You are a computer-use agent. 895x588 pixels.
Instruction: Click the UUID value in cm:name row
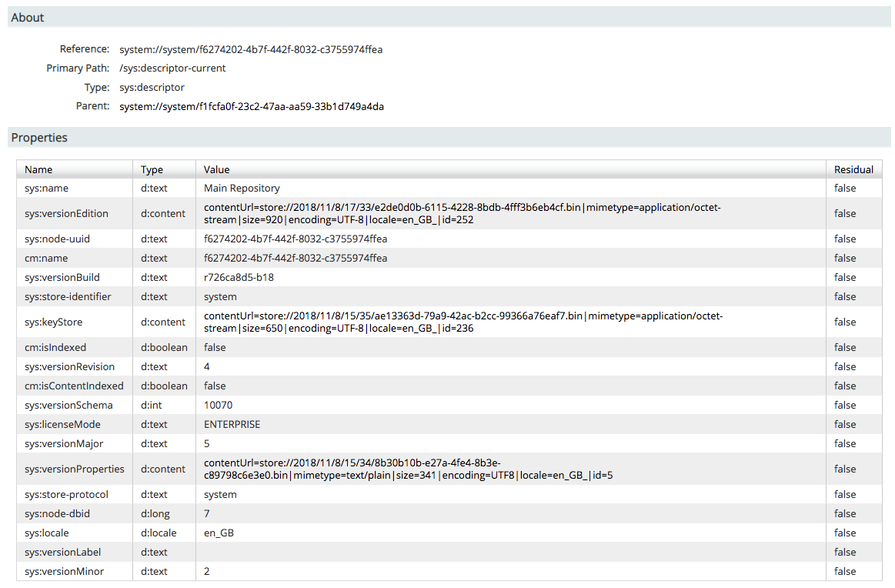(296, 258)
